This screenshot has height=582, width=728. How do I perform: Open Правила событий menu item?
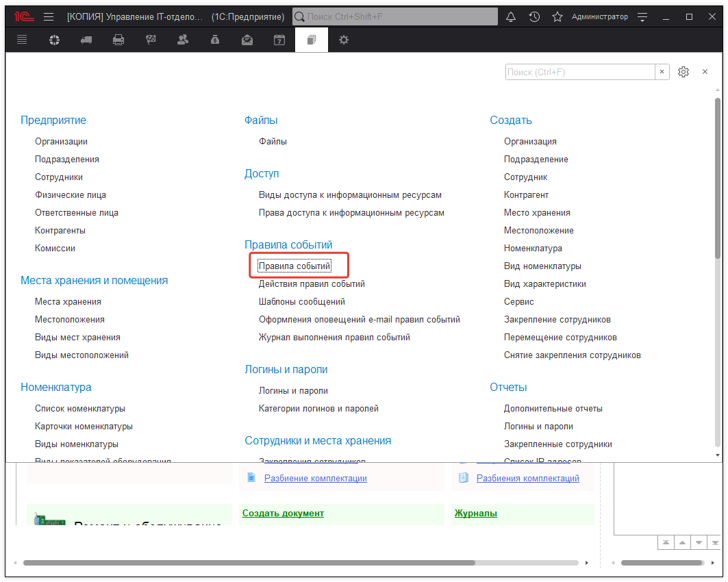(294, 266)
